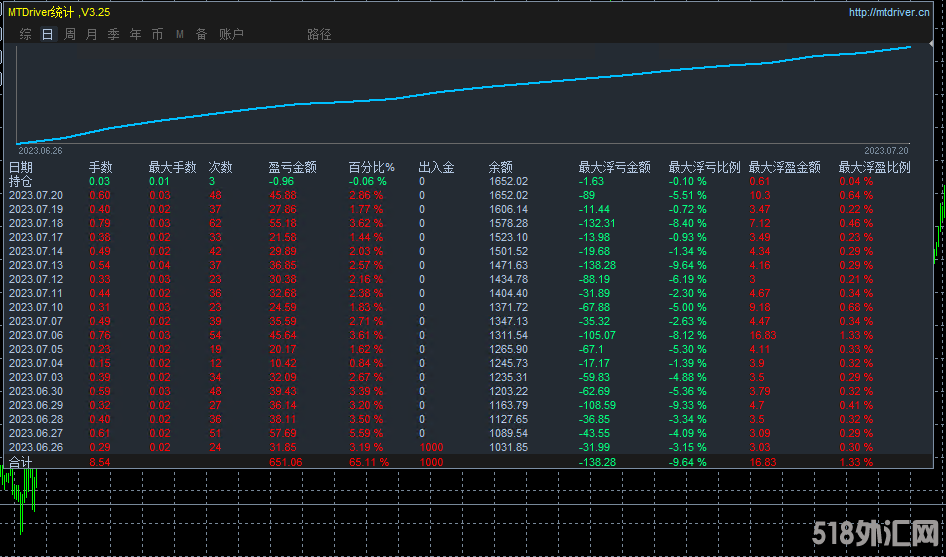Select the 日 daily statistics tab
Viewport: 946px width, 557px height.
pyautogui.click(x=48, y=34)
